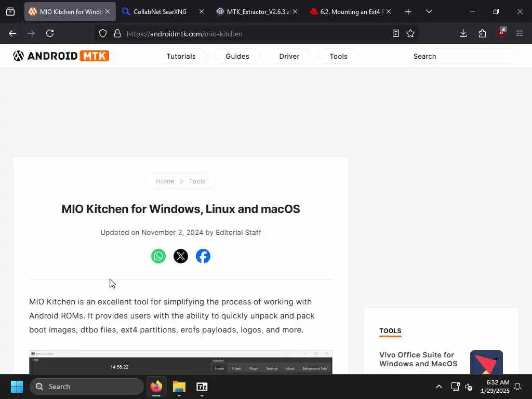532x399 pixels.
Task: Click the article title MIO Kitchen heading
Action: click(181, 209)
